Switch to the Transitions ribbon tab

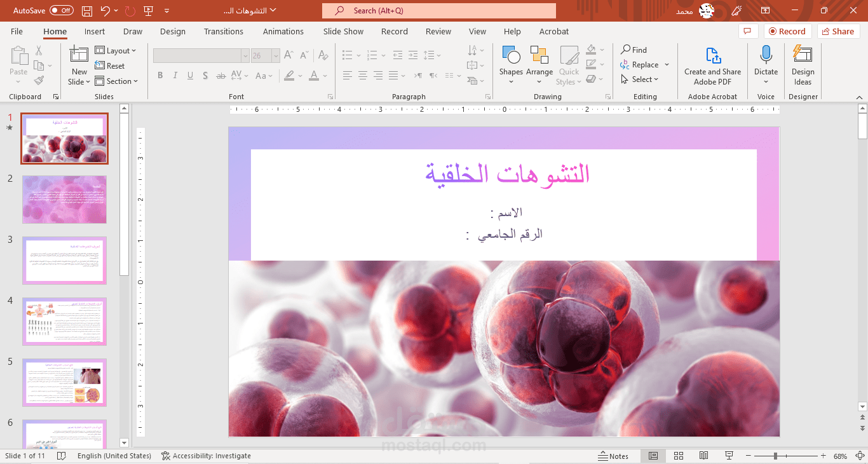click(224, 31)
